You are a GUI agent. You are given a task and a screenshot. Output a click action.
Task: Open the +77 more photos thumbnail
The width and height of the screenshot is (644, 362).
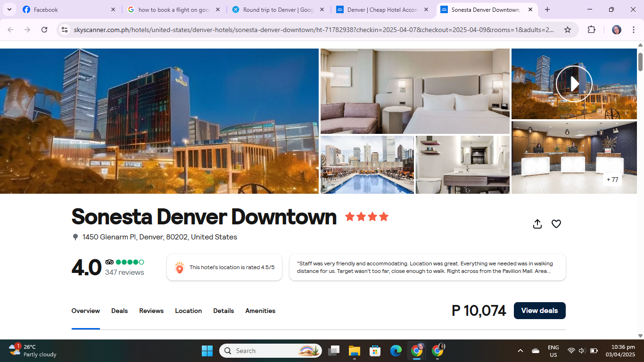coord(612,180)
